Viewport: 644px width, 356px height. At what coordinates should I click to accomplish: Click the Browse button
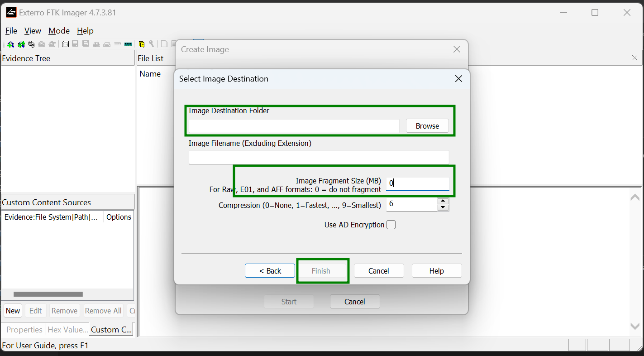coord(427,126)
